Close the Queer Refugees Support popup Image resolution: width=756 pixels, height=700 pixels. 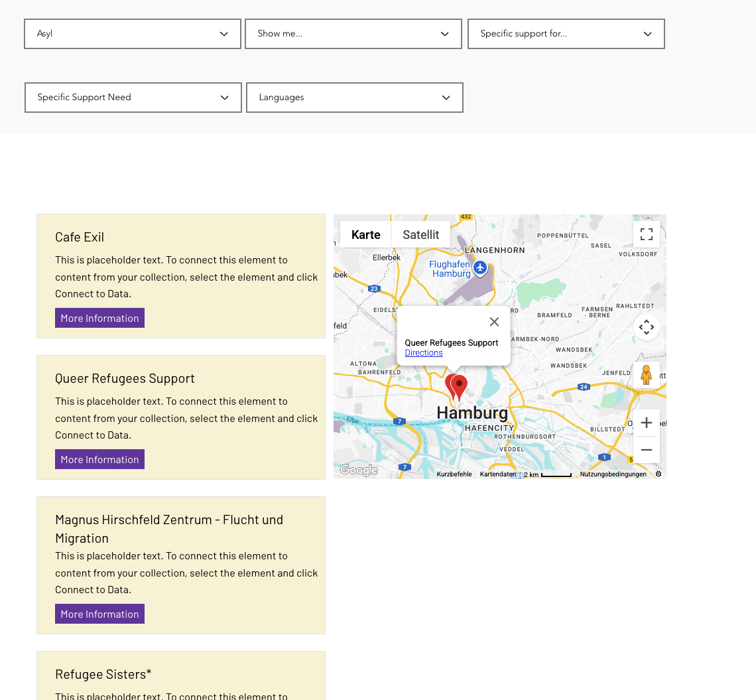(x=494, y=322)
